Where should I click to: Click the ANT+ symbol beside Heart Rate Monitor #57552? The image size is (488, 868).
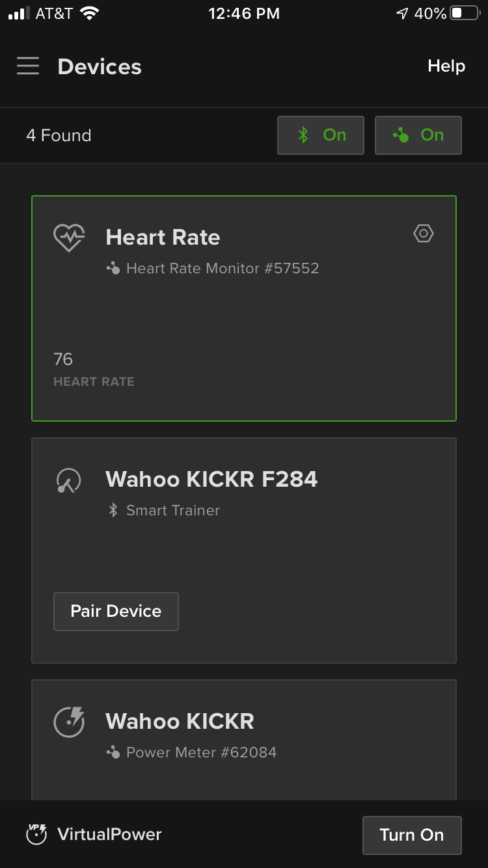[112, 268]
